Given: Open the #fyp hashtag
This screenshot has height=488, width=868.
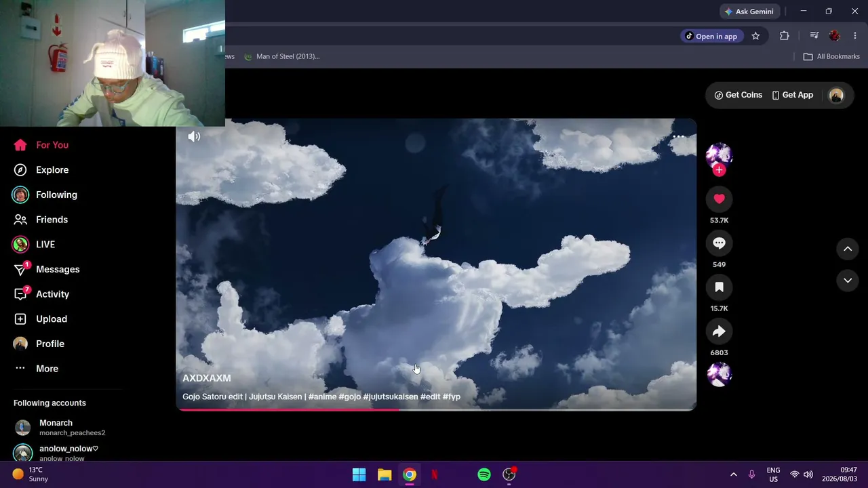Looking at the screenshot, I should (452, 396).
